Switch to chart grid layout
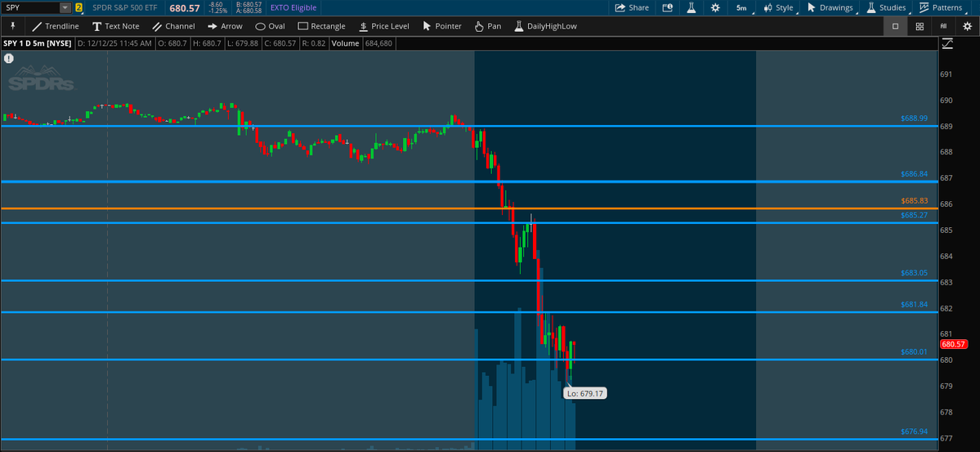 tap(920, 26)
